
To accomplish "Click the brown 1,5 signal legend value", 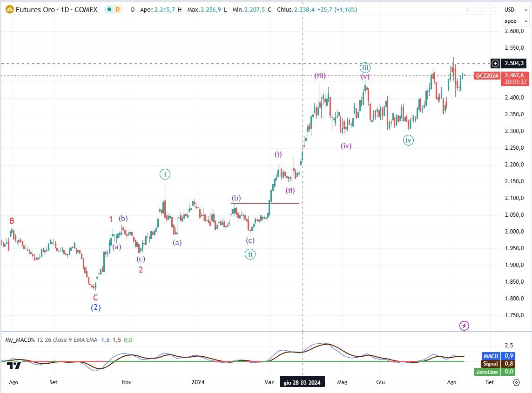I will (117, 340).
